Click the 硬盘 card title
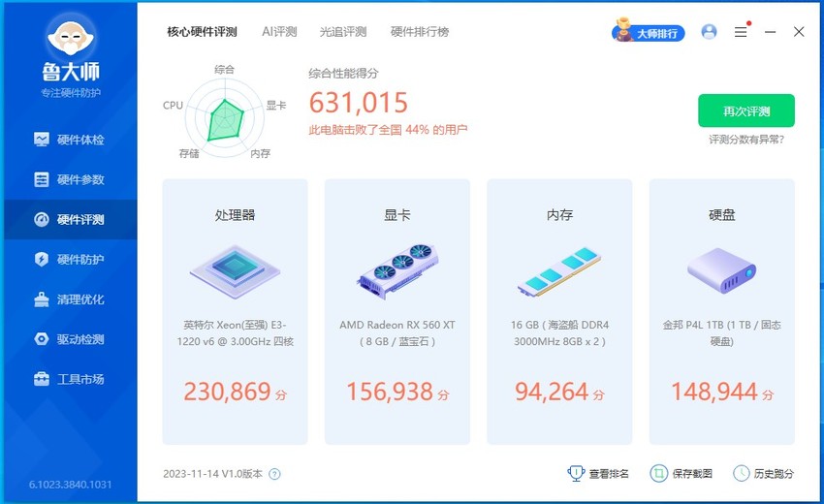The image size is (824, 504). (x=721, y=215)
